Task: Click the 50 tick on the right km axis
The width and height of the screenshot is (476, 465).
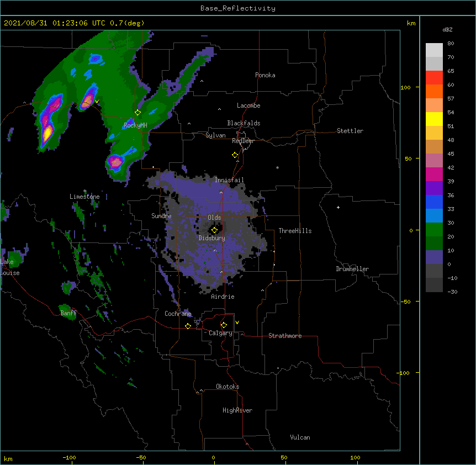Action: 408,158
